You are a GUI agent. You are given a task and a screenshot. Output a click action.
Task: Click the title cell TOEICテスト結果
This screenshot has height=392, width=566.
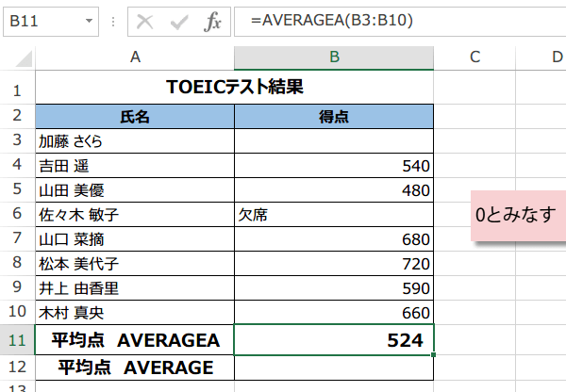[x=235, y=88]
